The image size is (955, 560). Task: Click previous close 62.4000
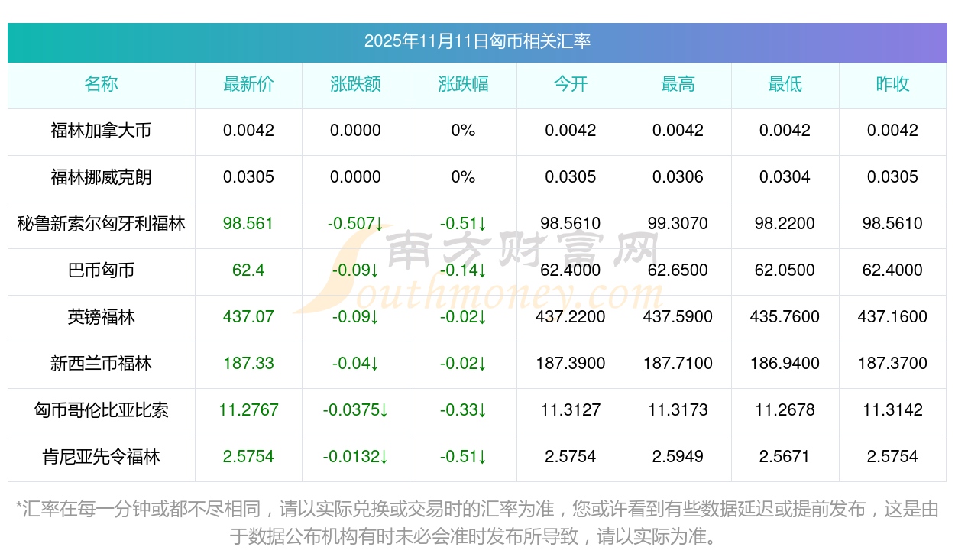(x=892, y=270)
